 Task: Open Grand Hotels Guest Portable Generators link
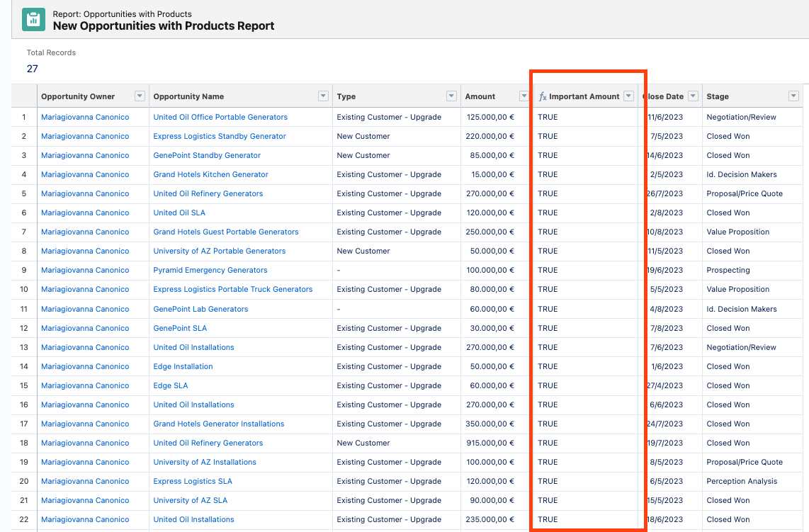(x=225, y=232)
